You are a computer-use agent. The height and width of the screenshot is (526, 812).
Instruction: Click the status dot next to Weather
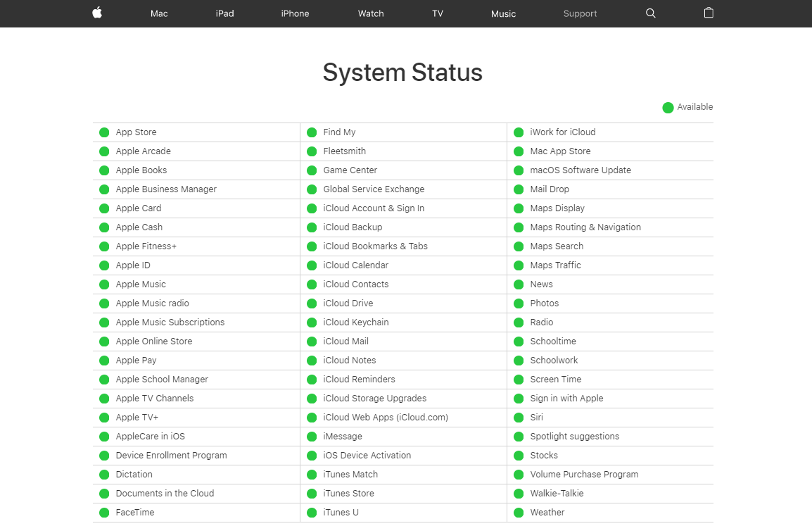tap(519, 512)
